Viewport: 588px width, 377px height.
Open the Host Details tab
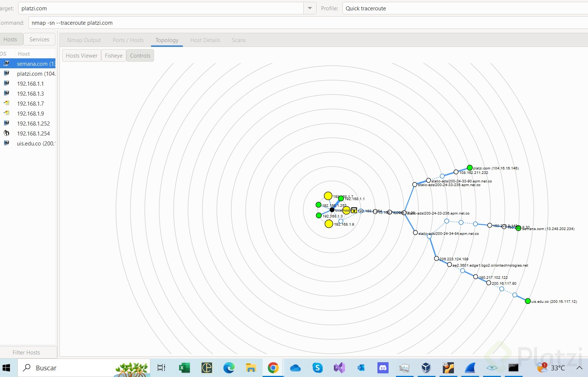[x=205, y=40]
